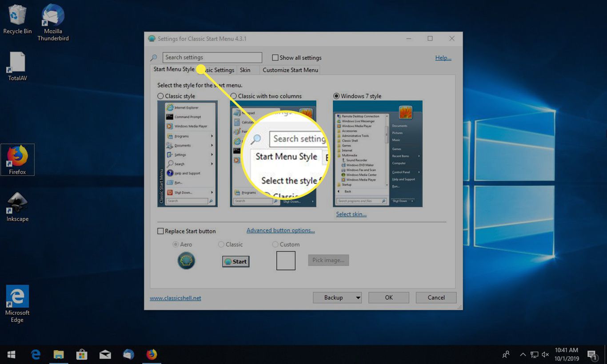This screenshot has width=607, height=364.
Task: Open the Skin tab
Action: (245, 70)
